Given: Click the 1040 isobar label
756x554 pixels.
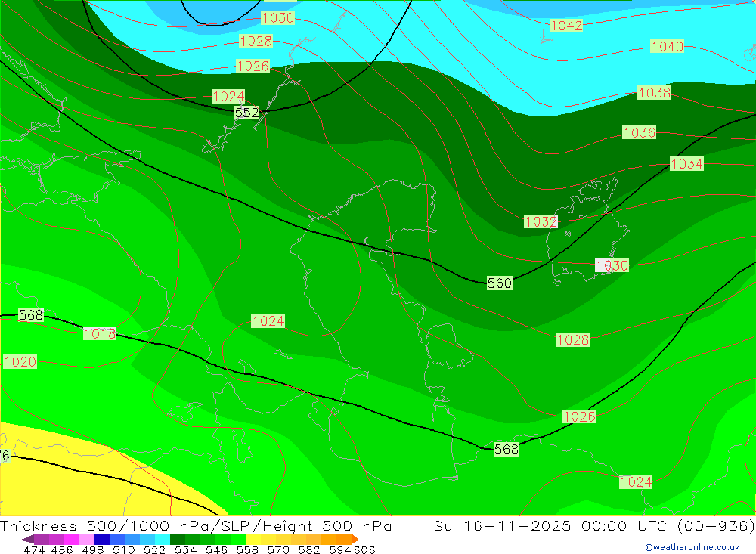Looking at the screenshot, I should pyautogui.click(x=668, y=46).
